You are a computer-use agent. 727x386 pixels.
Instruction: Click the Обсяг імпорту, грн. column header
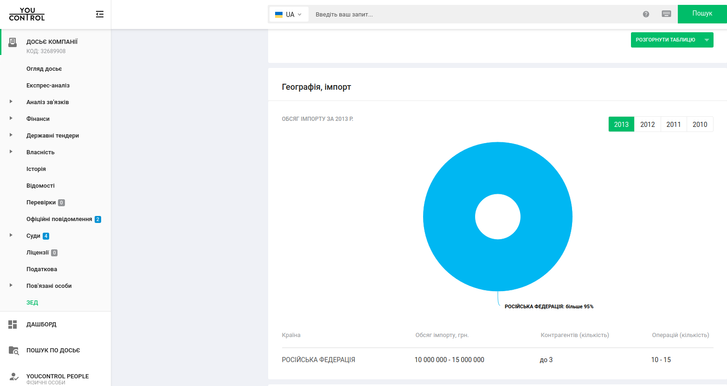442,335
